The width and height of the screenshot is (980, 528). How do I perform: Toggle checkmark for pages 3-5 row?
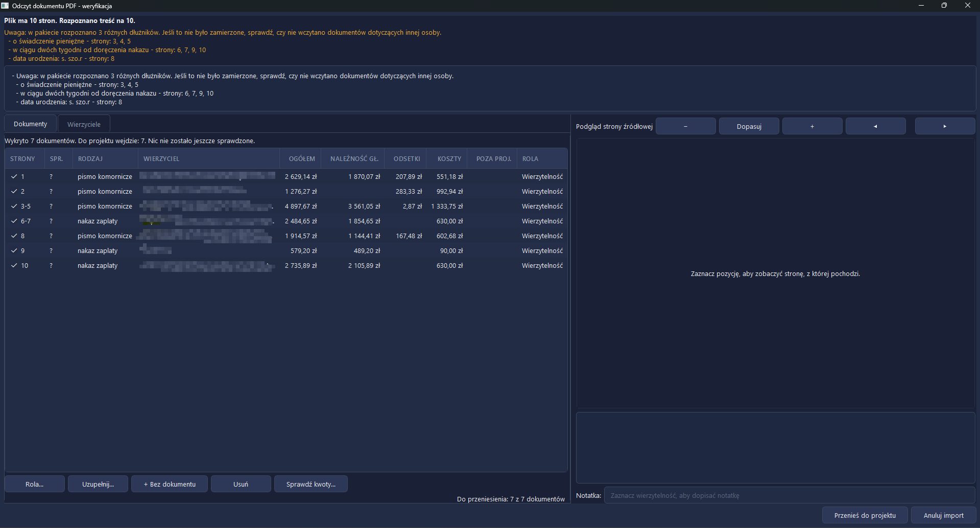(14, 206)
